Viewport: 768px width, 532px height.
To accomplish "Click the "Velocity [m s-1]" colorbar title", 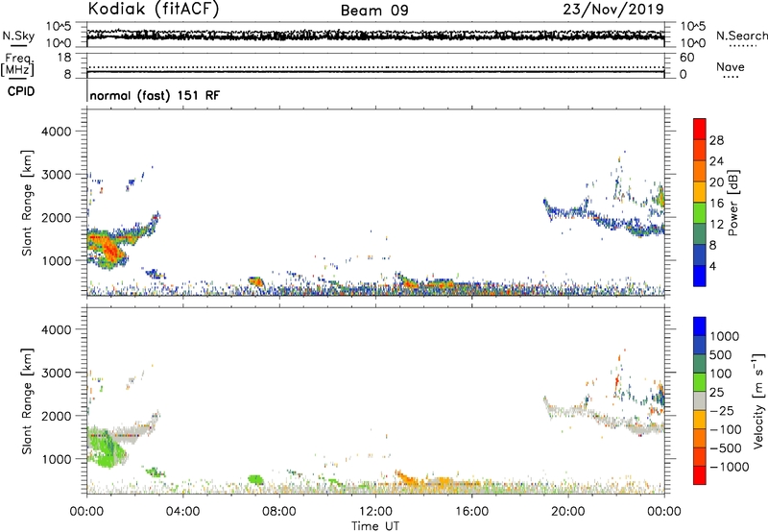I will (758, 400).
